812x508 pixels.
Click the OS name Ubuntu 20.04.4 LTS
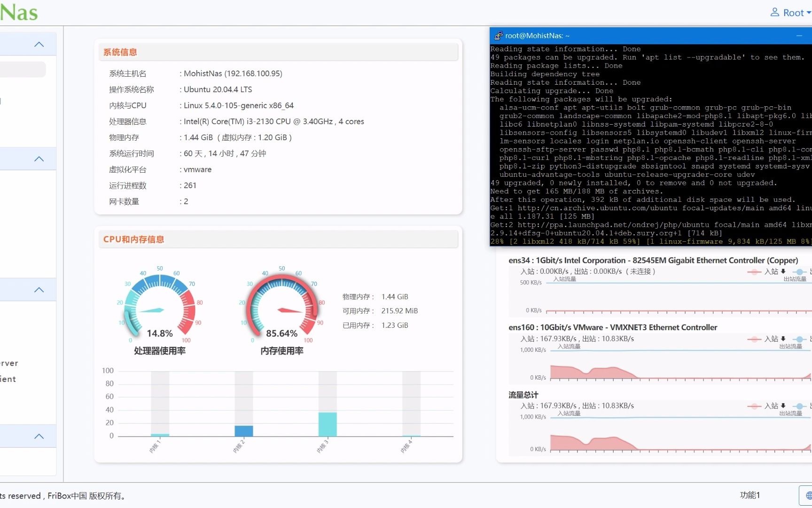tap(218, 89)
